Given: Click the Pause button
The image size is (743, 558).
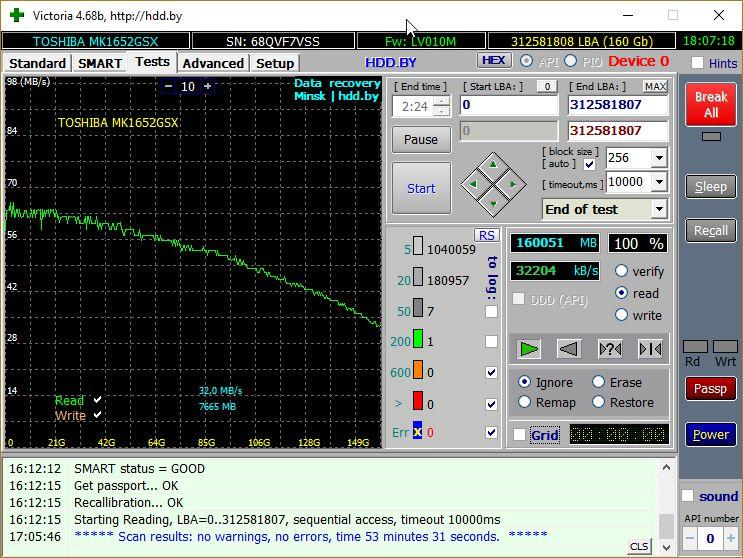Looking at the screenshot, I should click(x=421, y=139).
